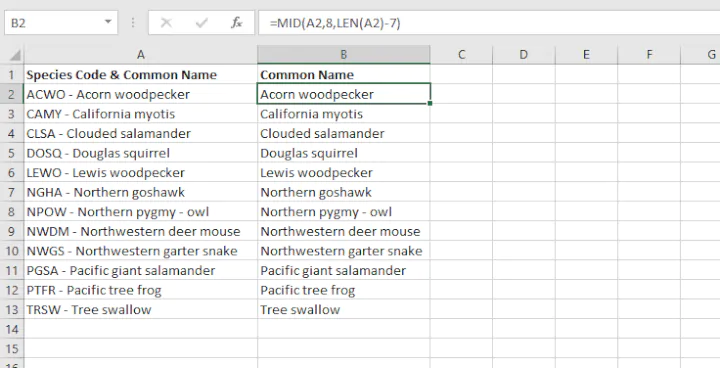Select the Species Code & Common Name header cell

(141, 75)
